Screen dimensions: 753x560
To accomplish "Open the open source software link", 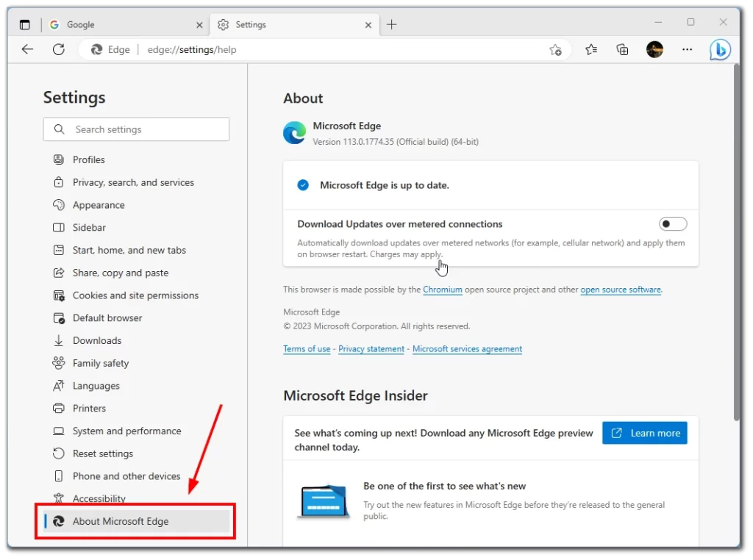I will 621,290.
